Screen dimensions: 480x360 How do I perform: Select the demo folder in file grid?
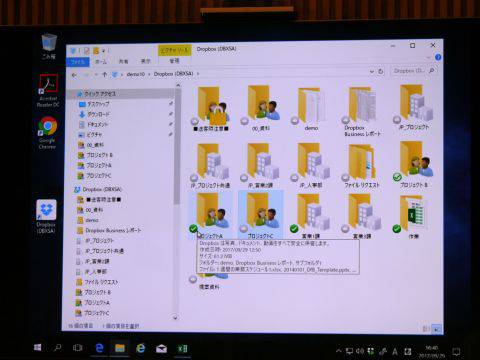311,109
